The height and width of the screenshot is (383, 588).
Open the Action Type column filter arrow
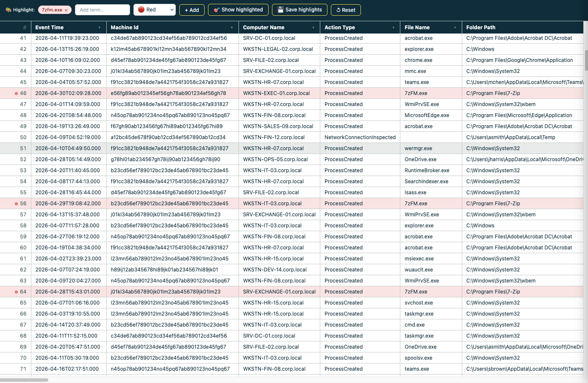click(x=394, y=28)
